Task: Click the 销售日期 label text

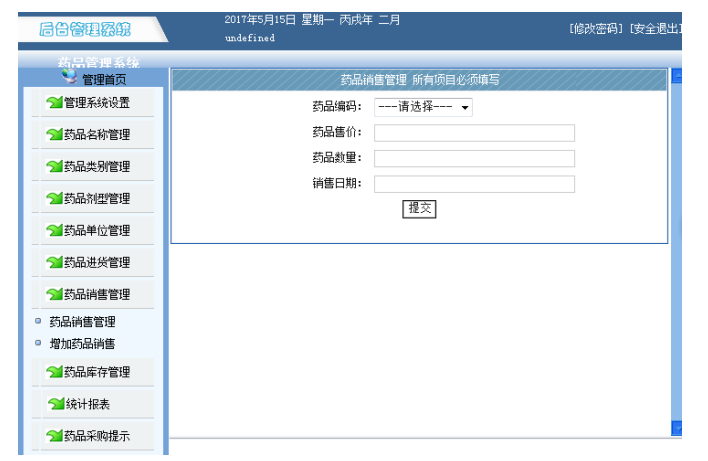Action: tap(337, 183)
